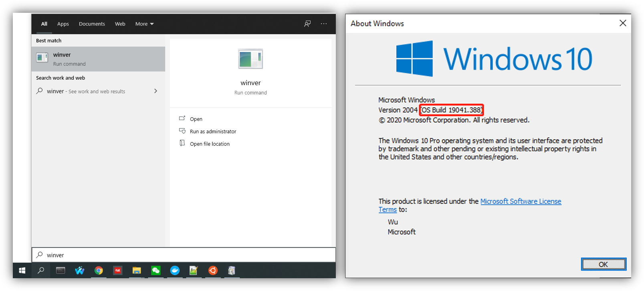
Task: Launch Google Chrome from the taskbar
Action: point(99,271)
